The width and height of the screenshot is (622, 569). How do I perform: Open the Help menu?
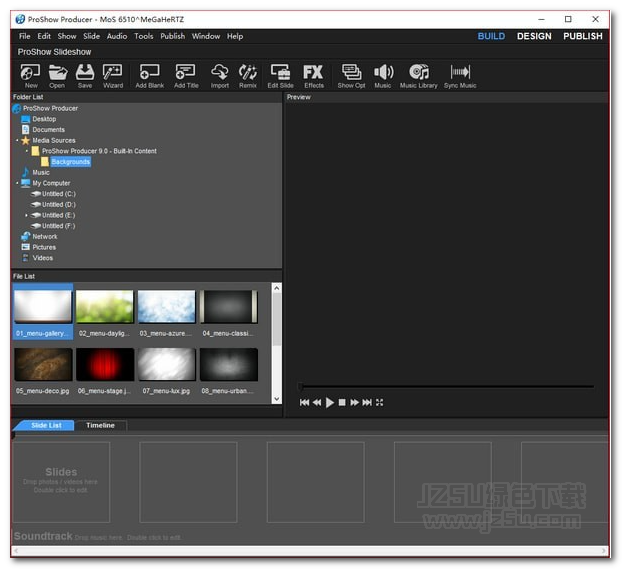pyautogui.click(x=235, y=36)
